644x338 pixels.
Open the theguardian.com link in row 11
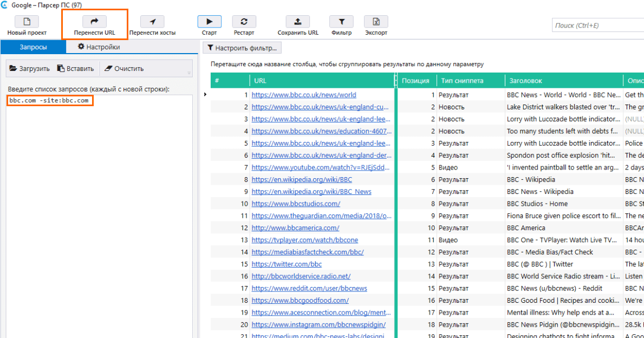click(x=322, y=216)
